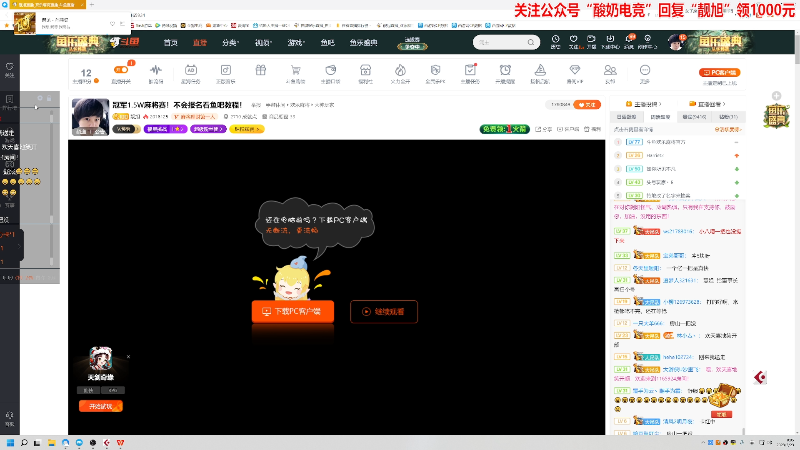Image resolution: width=800 pixels, height=450 pixels.
Task: Click the share link beside rocket button
Action: [543, 129]
